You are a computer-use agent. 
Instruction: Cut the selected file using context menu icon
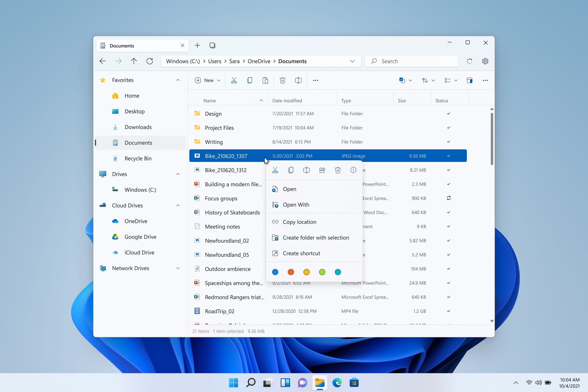pos(275,170)
